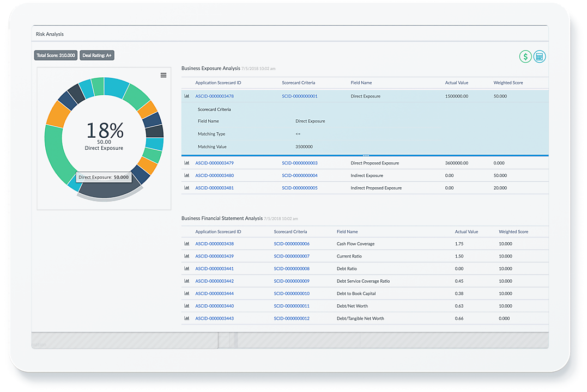This screenshot has width=587, height=392.
Task: Select the highlighted dark gray donut segment
Action: [108, 191]
